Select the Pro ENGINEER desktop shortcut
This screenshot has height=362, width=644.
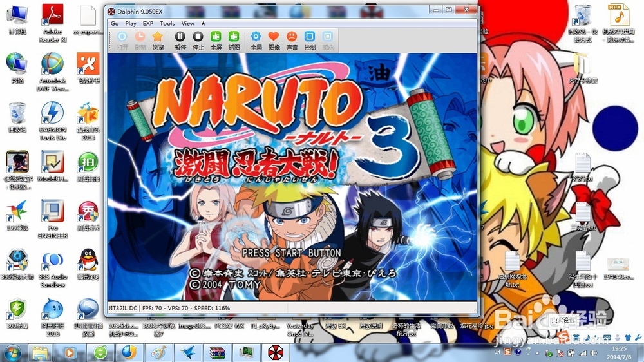[53, 219]
